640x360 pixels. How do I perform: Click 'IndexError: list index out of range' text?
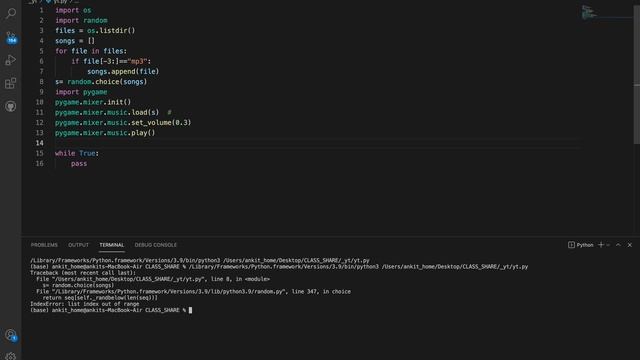(84, 304)
